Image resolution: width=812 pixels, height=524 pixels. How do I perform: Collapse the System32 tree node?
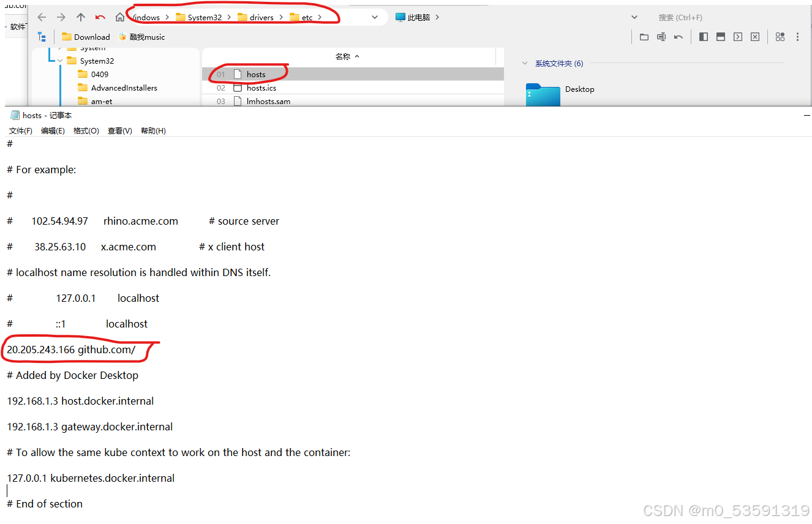coord(60,61)
